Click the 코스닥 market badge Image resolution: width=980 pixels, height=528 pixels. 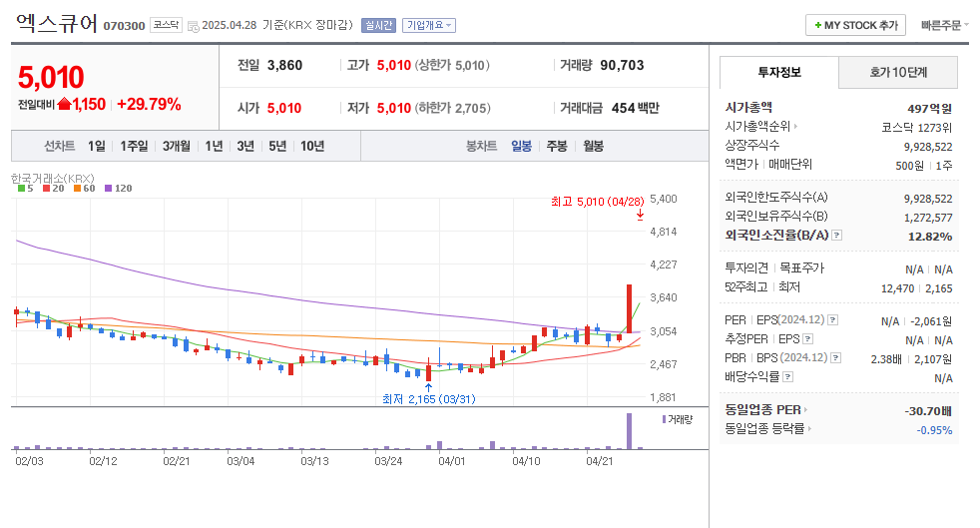[167, 25]
